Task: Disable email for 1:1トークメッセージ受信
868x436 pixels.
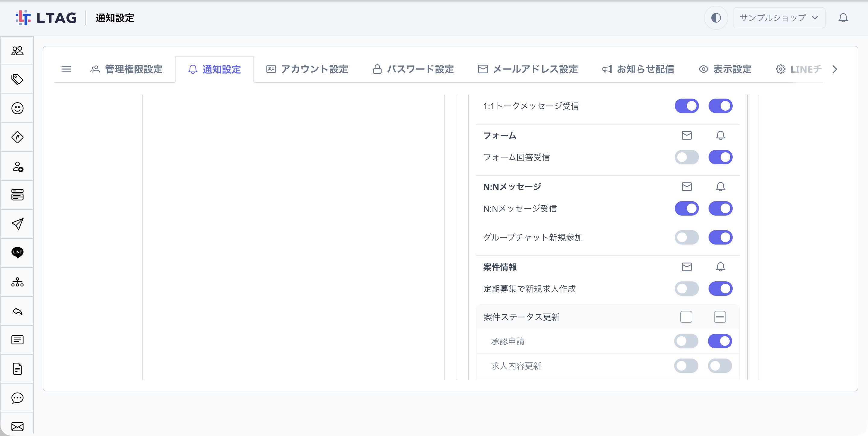Action: tap(687, 106)
